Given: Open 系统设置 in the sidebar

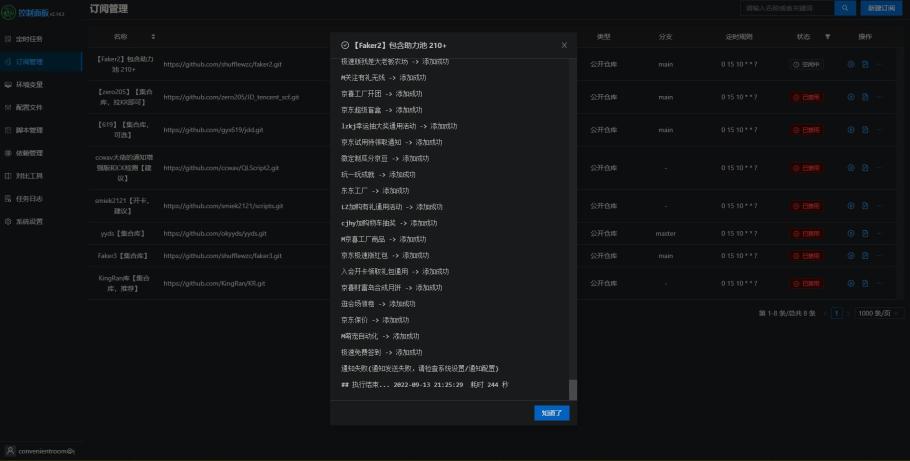Looking at the screenshot, I should click(29, 221).
